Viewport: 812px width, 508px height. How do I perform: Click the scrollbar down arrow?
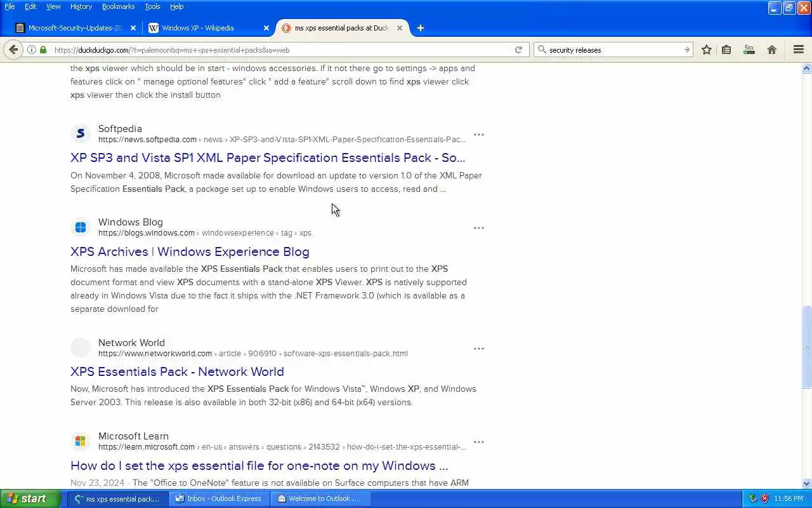click(806, 483)
